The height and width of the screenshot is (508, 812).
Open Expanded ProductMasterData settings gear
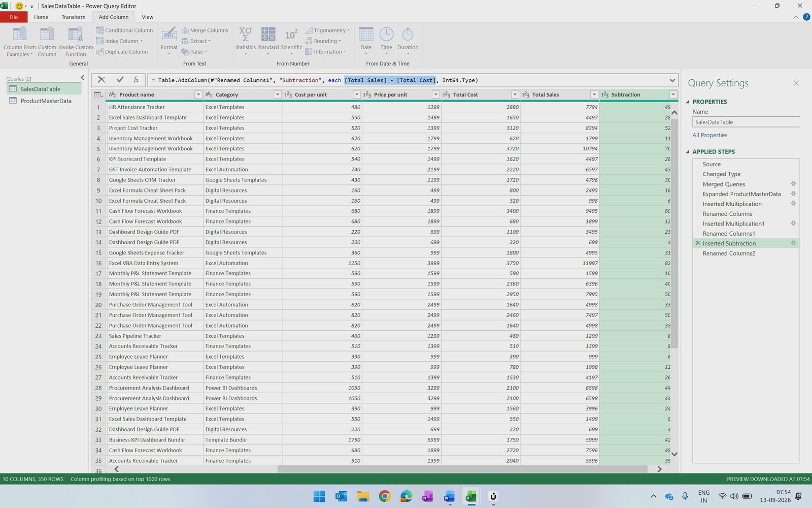point(793,194)
